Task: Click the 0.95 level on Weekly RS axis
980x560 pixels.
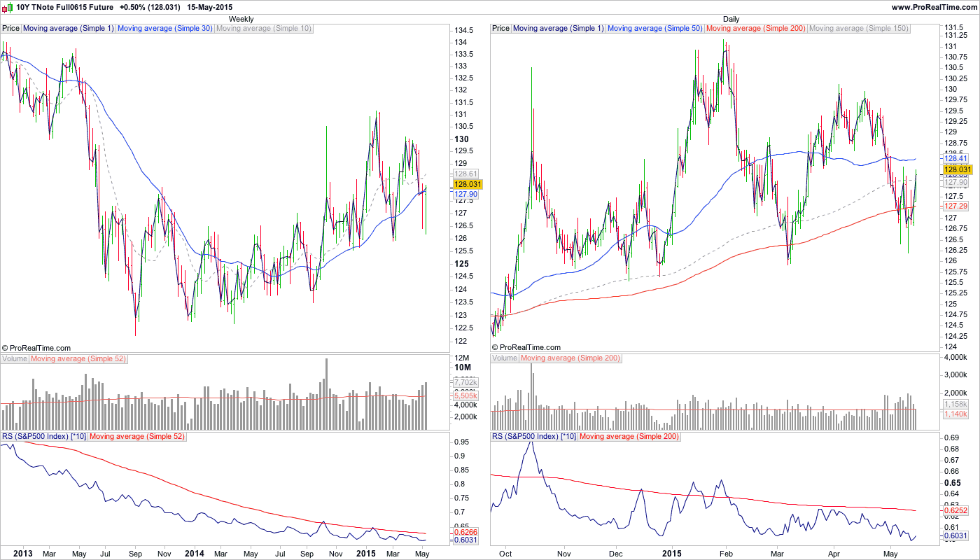Action: click(462, 442)
